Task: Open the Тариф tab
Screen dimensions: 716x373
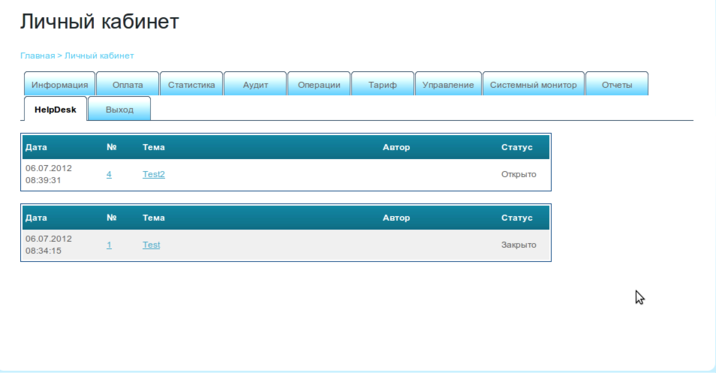Action: (383, 84)
